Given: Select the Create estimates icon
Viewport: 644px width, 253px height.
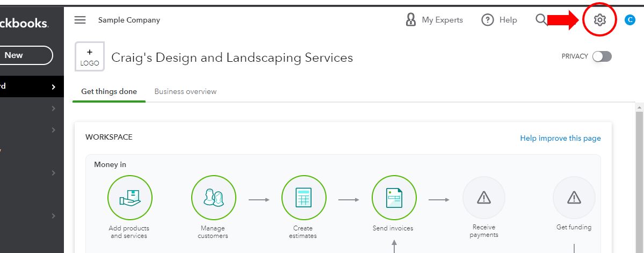Looking at the screenshot, I should (303, 198).
